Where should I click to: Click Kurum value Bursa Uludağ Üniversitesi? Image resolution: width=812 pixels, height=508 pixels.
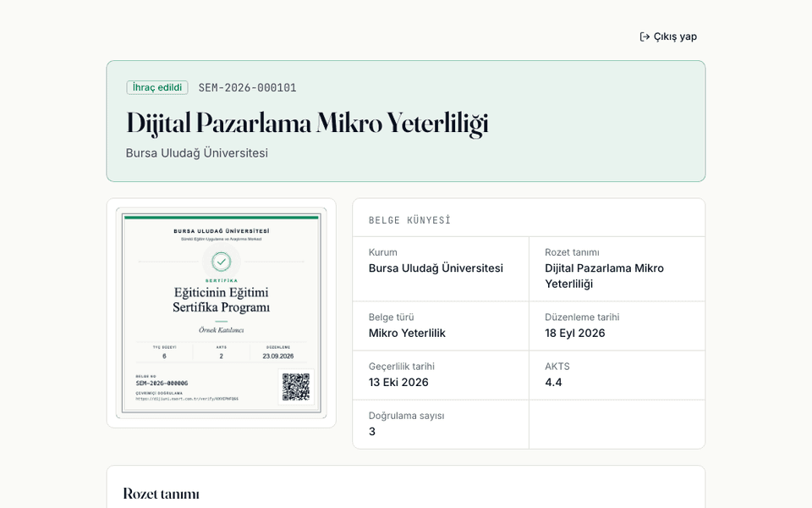tap(436, 268)
